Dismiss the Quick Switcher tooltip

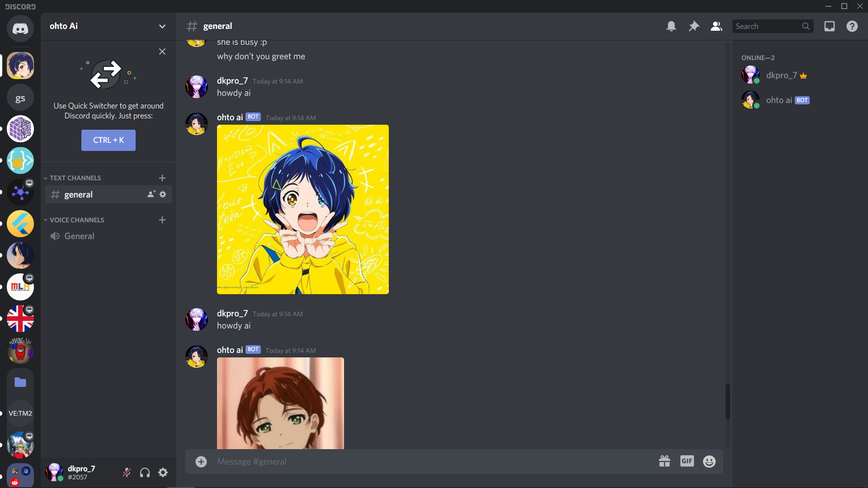[x=161, y=51]
